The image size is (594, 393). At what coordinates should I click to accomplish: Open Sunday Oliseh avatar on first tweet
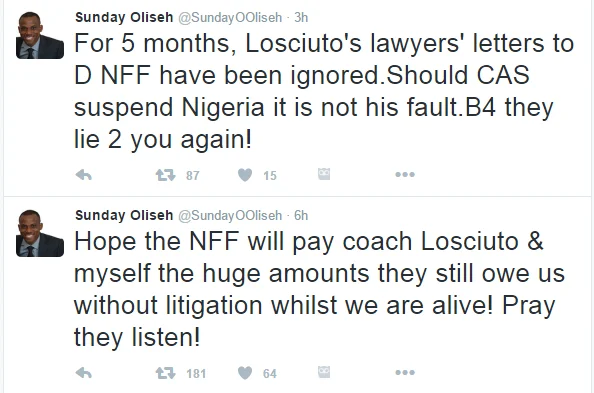pyautogui.click(x=40, y=35)
